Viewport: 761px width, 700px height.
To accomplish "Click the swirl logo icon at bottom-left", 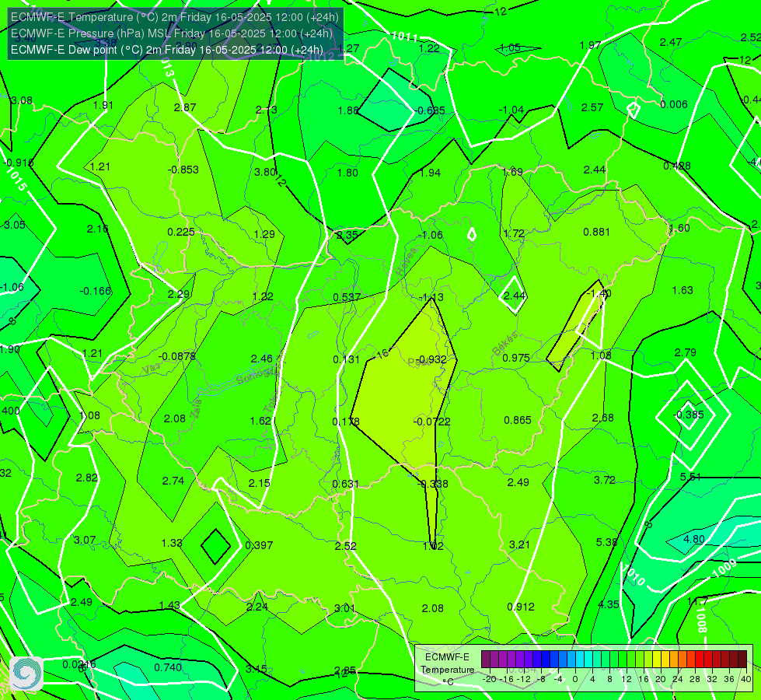I will pos(26,674).
